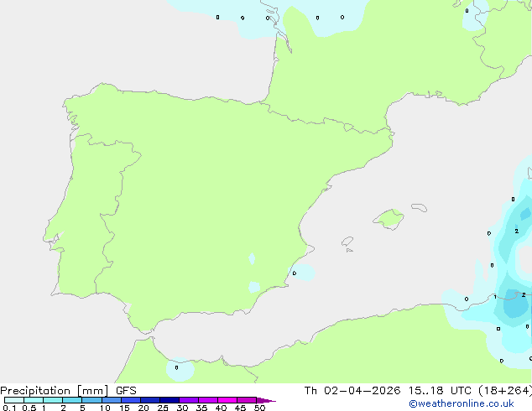
Task: Pick the purple 30–35 mm legend swatch
Action: click(x=189, y=400)
